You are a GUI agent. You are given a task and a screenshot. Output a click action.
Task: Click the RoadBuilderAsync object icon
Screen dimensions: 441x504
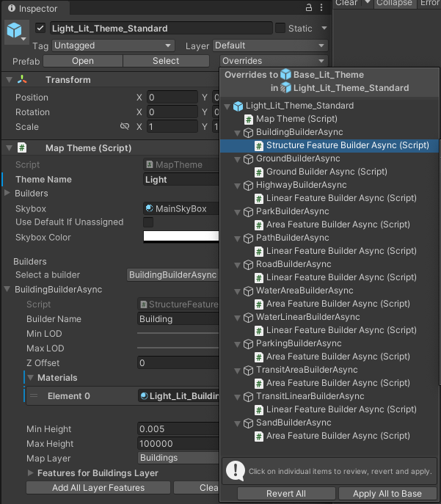tap(248, 265)
